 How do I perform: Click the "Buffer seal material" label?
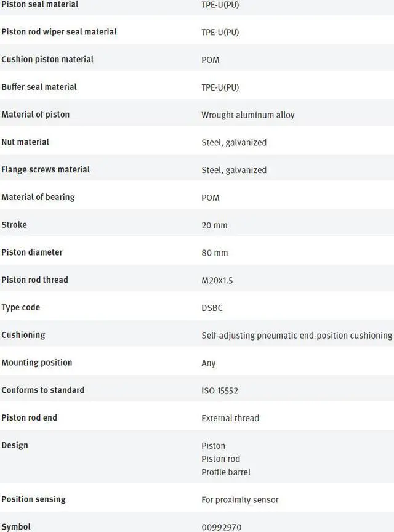pos(39,87)
